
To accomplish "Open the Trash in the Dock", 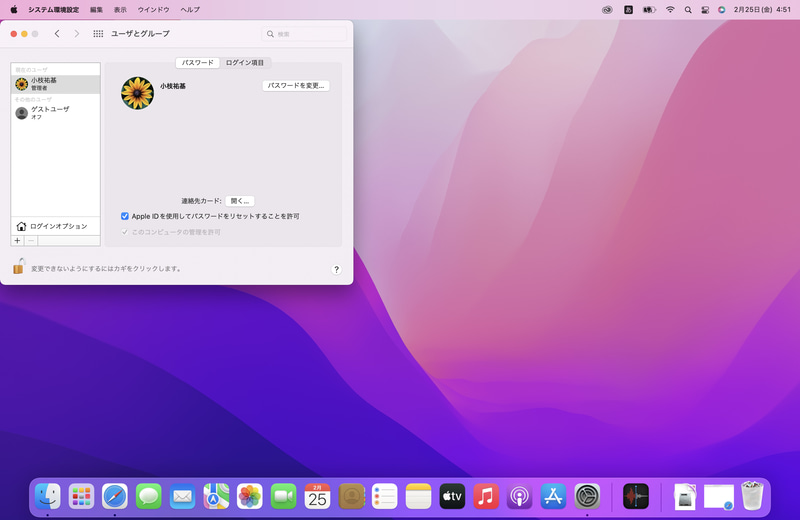I will tap(752, 496).
